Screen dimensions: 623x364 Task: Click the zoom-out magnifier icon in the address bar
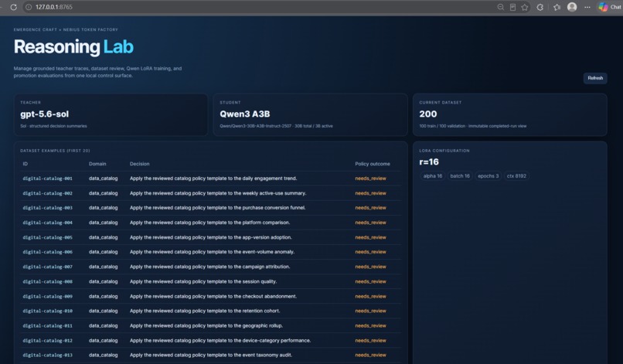click(x=501, y=7)
